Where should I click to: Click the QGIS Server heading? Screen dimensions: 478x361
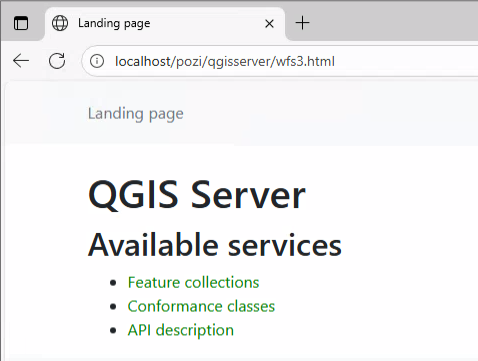(197, 195)
